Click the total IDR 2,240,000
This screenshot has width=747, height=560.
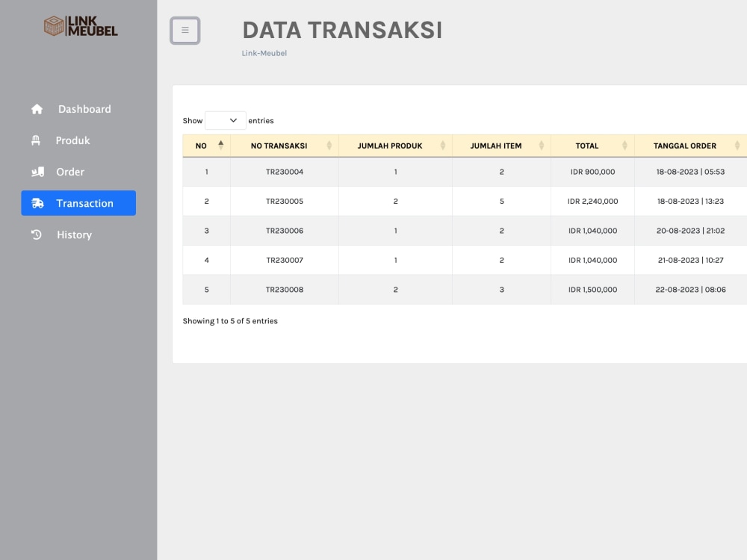592,202
